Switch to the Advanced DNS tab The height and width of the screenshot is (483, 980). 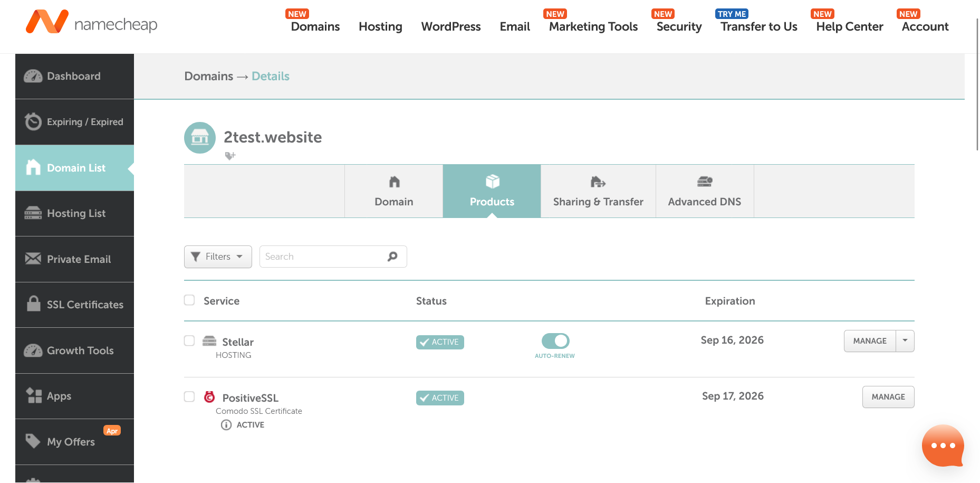point(705,191)
